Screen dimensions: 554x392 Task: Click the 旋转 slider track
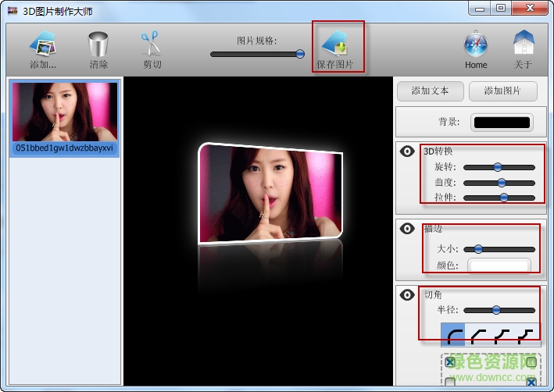(499, 167)
